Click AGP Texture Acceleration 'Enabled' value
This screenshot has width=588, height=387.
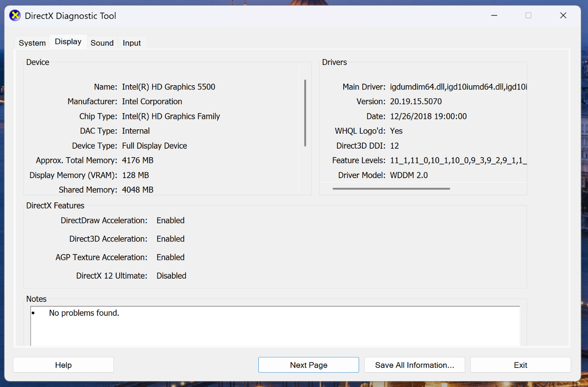coord(171,257)
